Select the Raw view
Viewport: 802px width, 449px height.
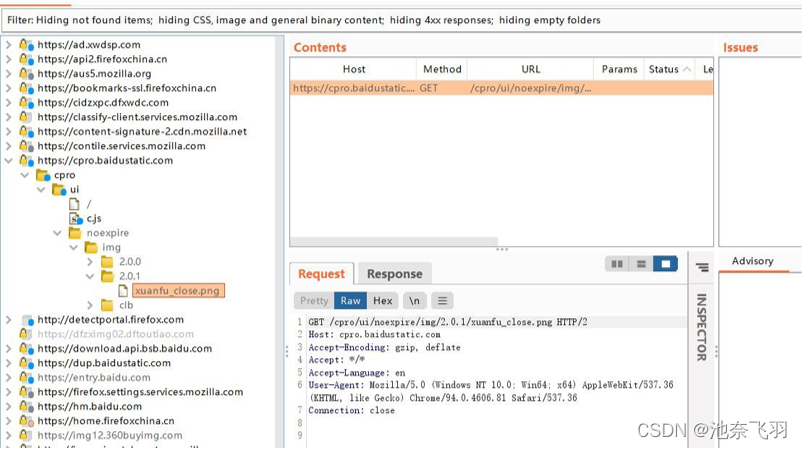[350, 301]
